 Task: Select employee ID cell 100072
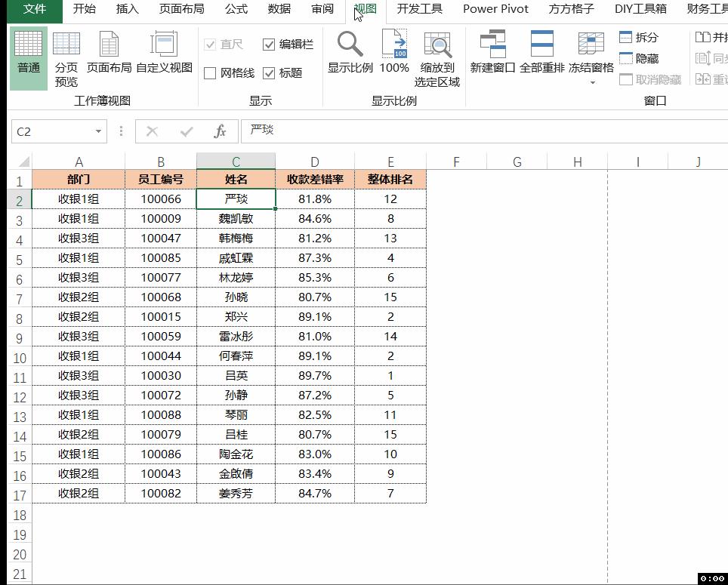point(161,396)
